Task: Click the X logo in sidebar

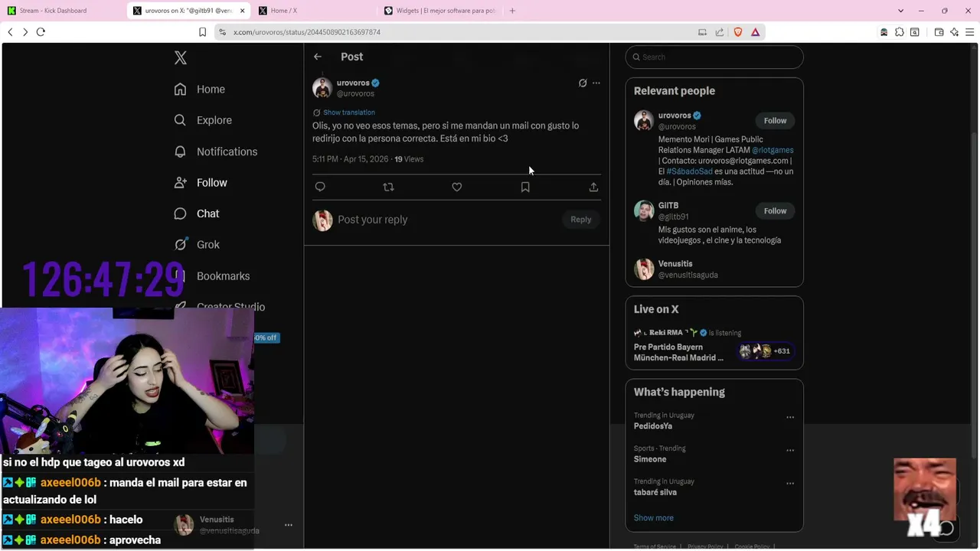Action: (181, 58)
